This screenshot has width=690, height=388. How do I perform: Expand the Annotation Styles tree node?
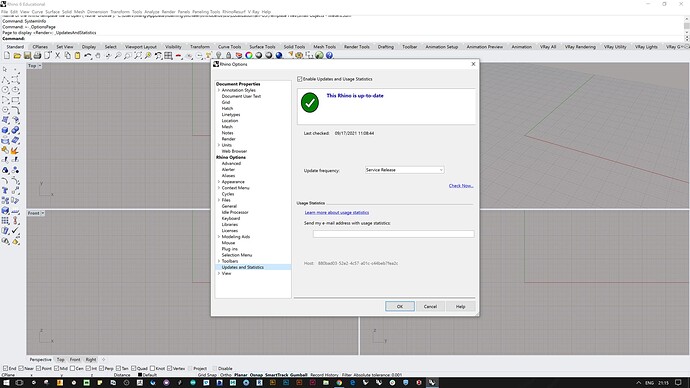(x=219, y=90)
